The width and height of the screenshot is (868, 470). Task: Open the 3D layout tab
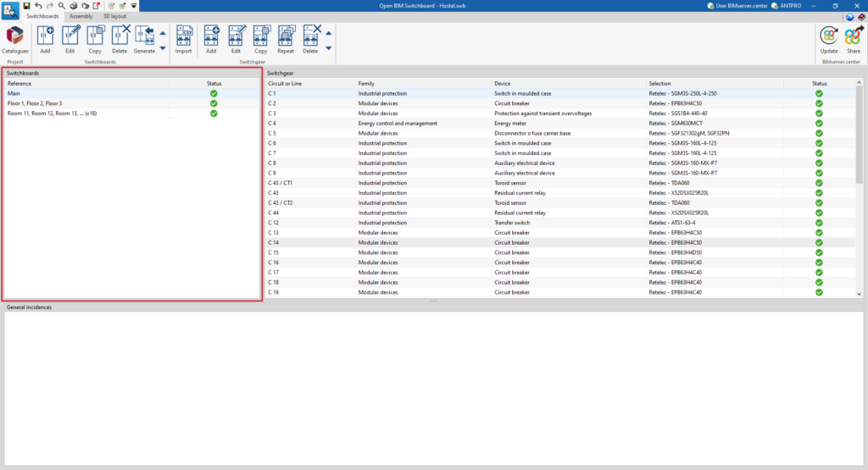114,16
